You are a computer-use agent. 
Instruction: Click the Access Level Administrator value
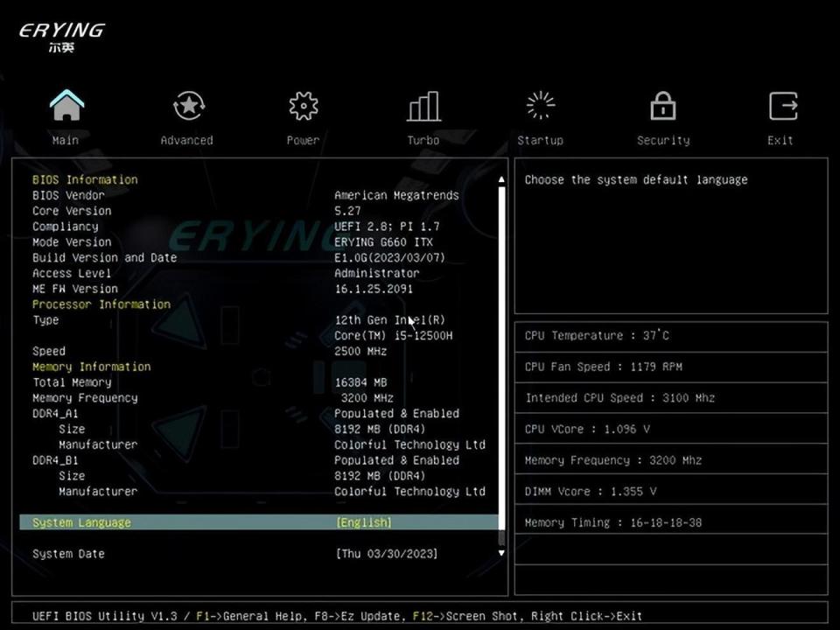coord(376,273)
